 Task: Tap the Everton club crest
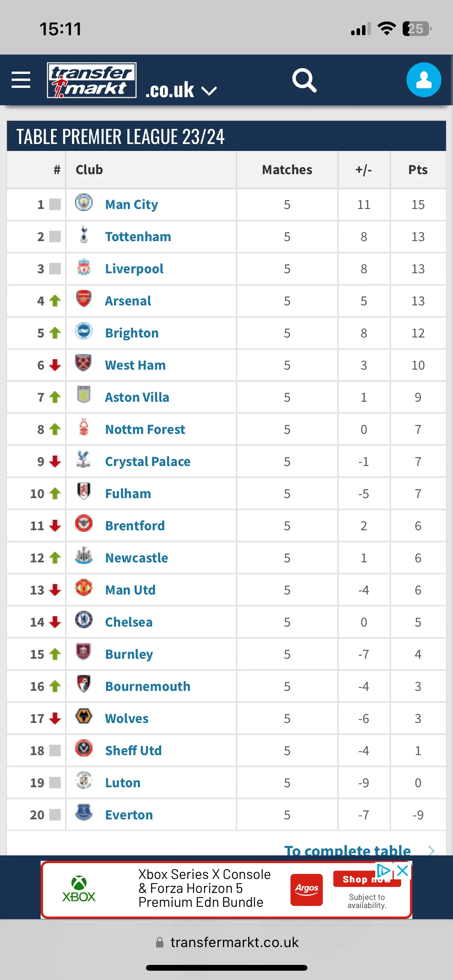[84, 813]
